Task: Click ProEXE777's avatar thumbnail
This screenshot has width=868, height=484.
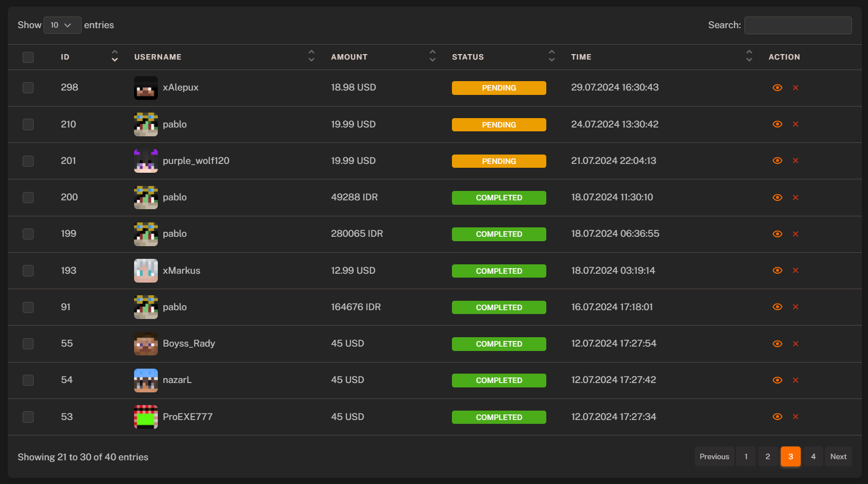Action: pos(146,417)
